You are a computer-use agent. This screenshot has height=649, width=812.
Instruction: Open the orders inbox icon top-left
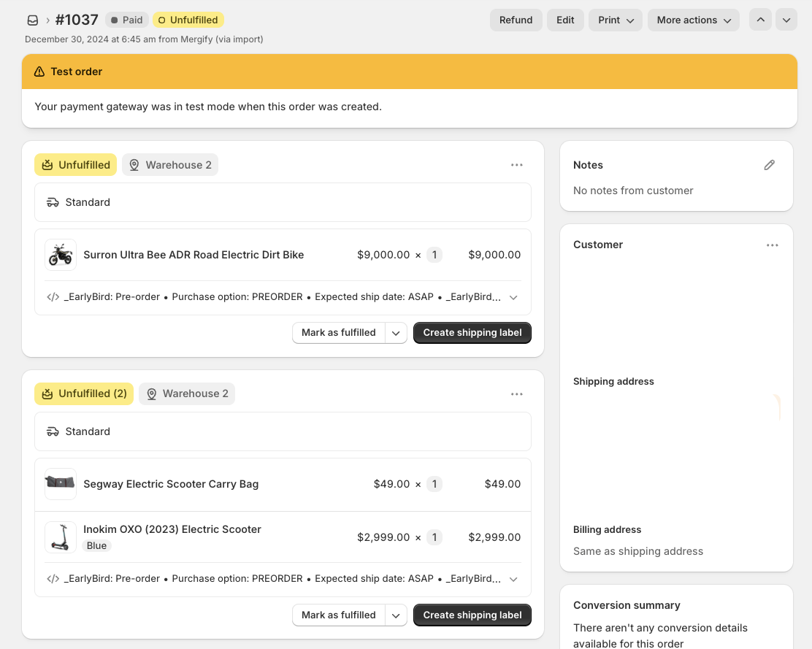(x=32, y=20)
